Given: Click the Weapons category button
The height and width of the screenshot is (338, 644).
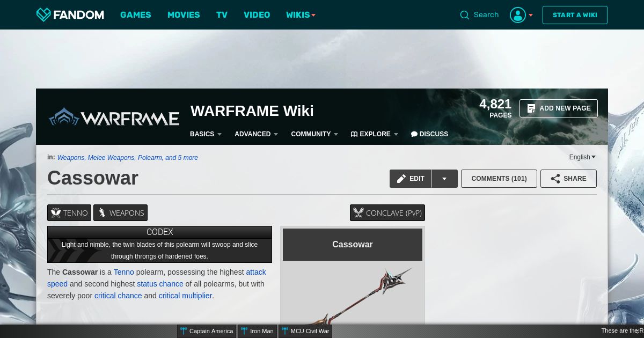Looking at the screenshot, I should (x=120, y=213).
